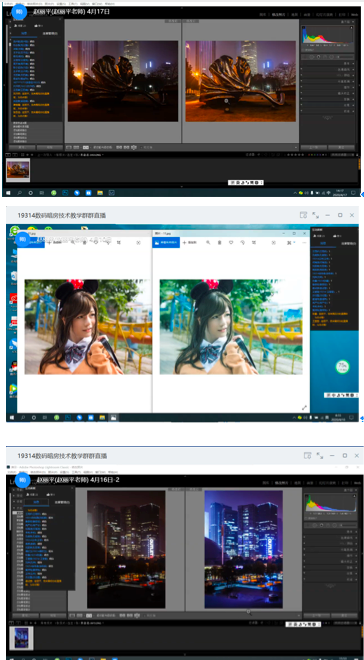Click 粘贴 paste button in 4月17日 Lightroom left panel

(x=50, y=148)
